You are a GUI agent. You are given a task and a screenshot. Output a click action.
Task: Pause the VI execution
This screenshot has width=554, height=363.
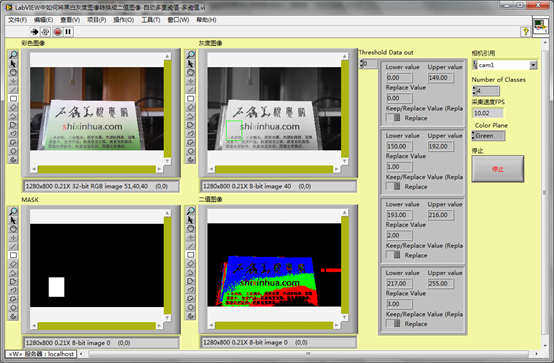pos(68,32)
